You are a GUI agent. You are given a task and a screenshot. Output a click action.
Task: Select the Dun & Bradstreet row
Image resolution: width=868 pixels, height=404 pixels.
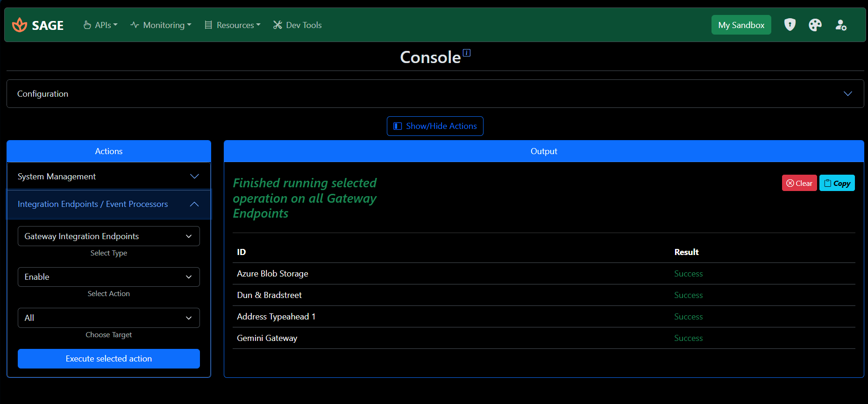click(x=544, y=295)
